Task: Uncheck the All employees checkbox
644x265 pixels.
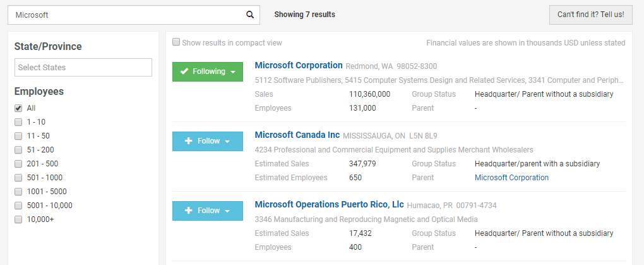Action: tap(18, 108)
